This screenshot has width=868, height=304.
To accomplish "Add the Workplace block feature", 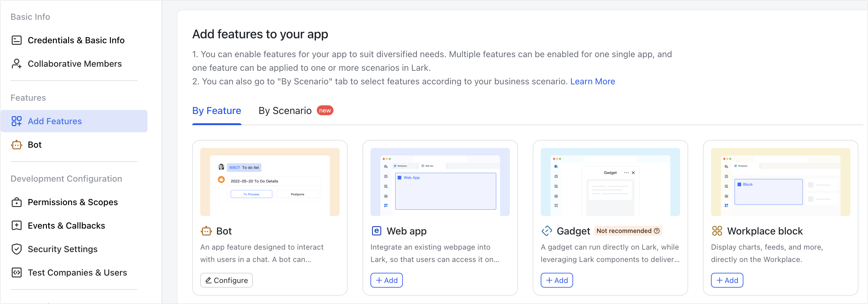I will point(726,281).
